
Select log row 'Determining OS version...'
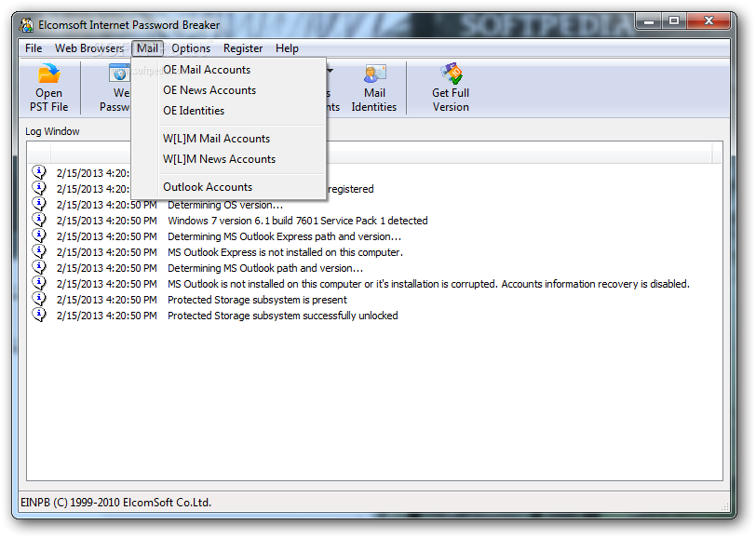(x=374, y=205)
